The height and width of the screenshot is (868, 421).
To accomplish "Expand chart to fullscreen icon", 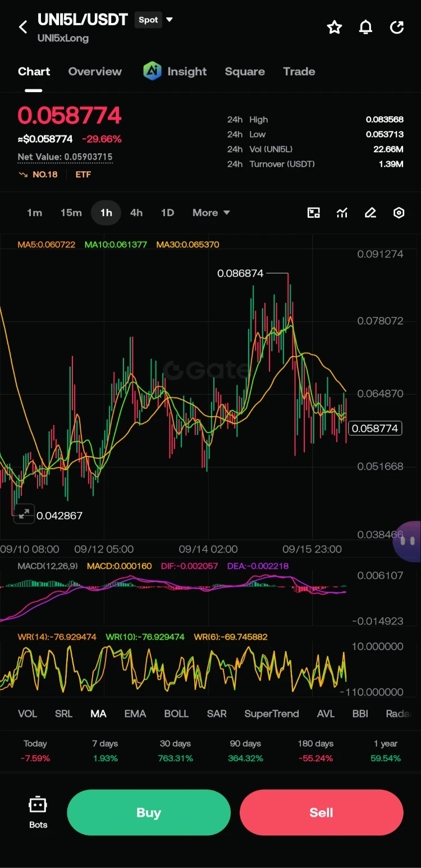I will pyautogui.click(x=24, y=514).
